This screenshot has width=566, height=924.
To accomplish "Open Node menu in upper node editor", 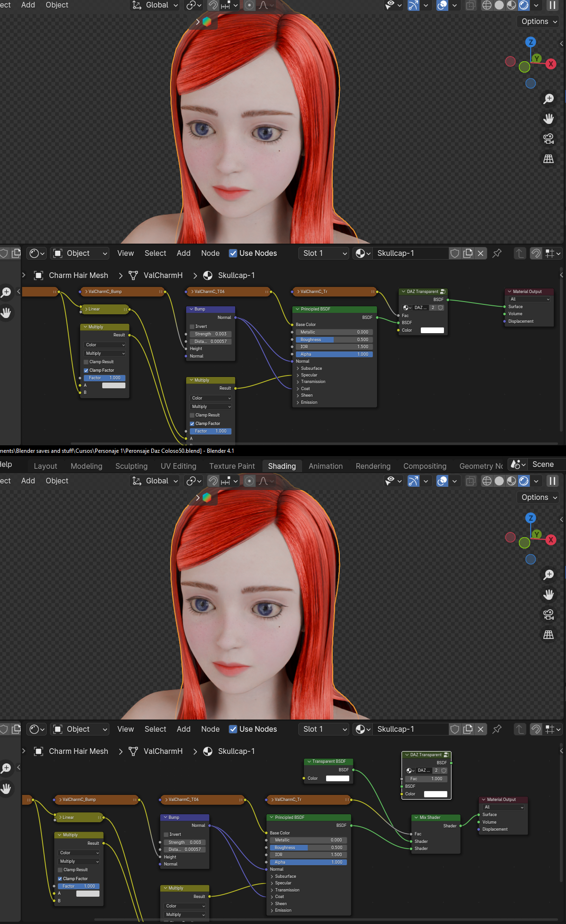I will pyautogui.click(x=210, y=253).
